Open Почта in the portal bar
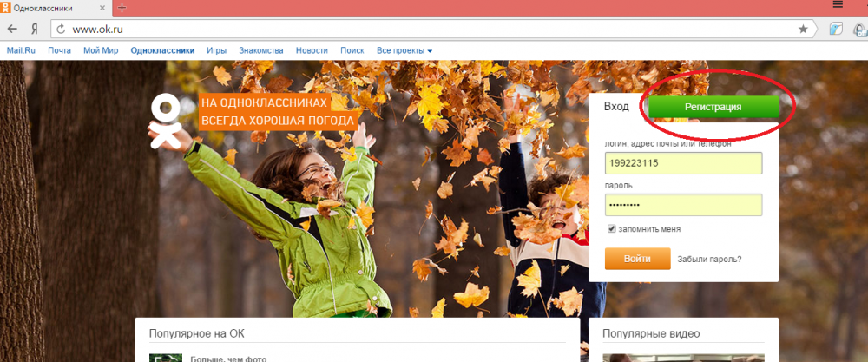Image resolution: width=868 pixels, height=362 pixels. tap(59, 50)
